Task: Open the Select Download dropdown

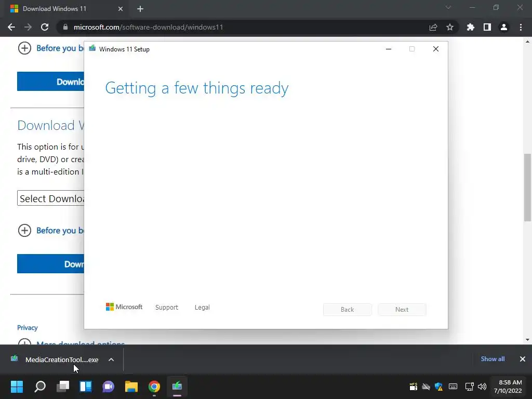Action: 50,198
